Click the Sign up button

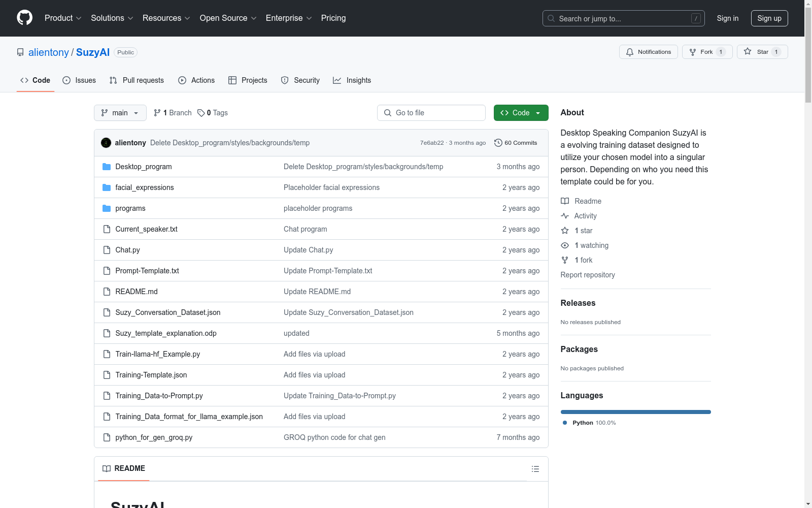pyautogui.click(x=769, y=18)
